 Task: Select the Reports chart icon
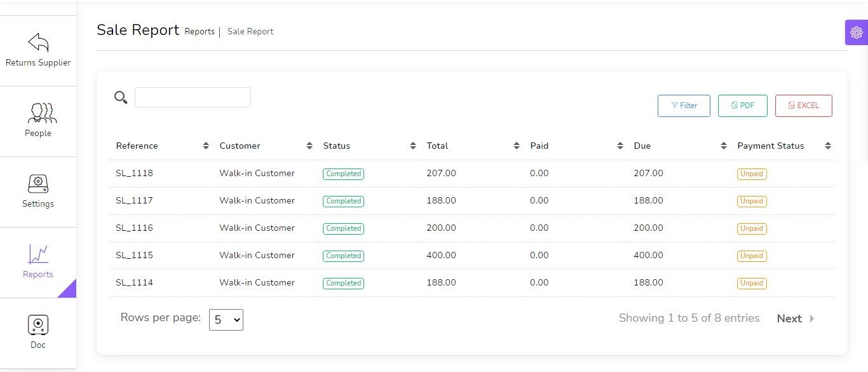[x=38, y=254]
